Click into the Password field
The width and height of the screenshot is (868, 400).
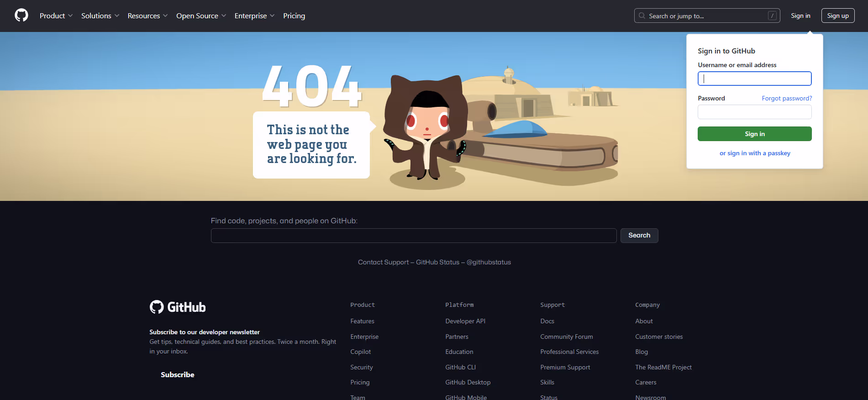click(754, 112)
